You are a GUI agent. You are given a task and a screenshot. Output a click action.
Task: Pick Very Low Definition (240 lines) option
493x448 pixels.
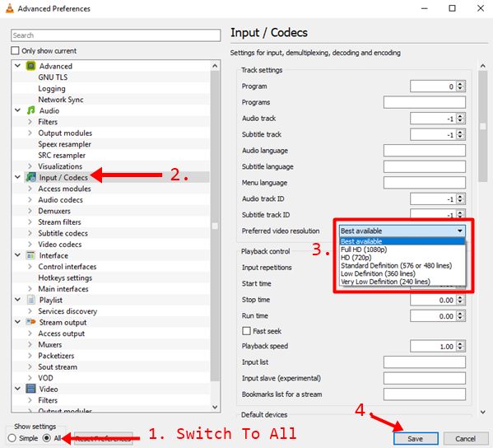point(402,282)
